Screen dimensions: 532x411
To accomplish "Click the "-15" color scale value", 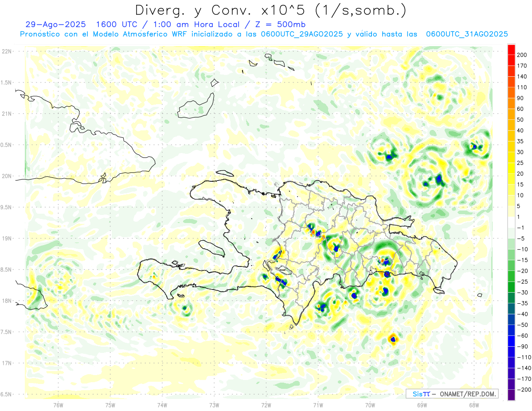I will [522, 260].
